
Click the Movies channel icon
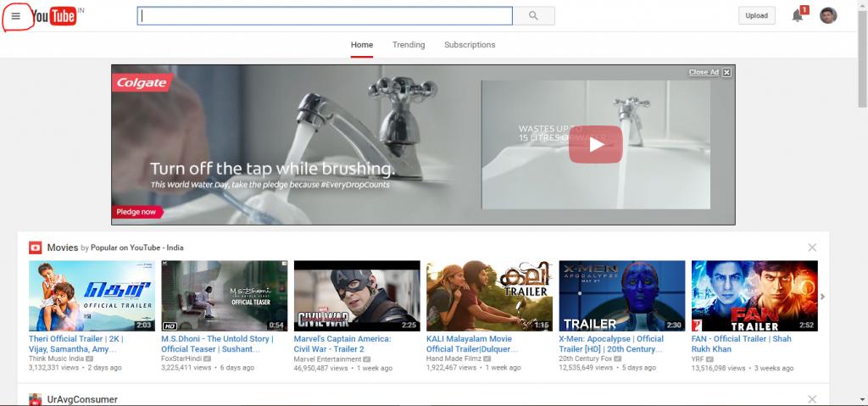(x=36, y=247)
